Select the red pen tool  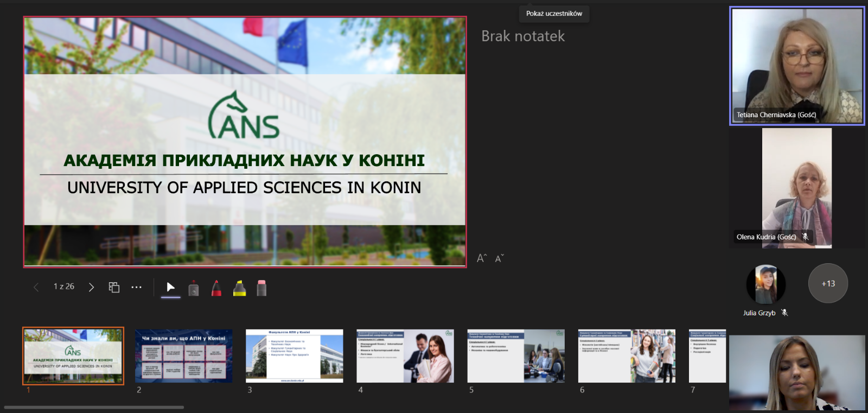coord(216,288)
